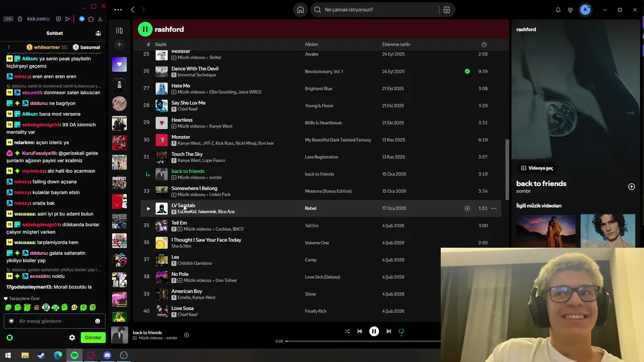Skip to the next track
Screen dimensions: 644x362
[x=388, y=331]
